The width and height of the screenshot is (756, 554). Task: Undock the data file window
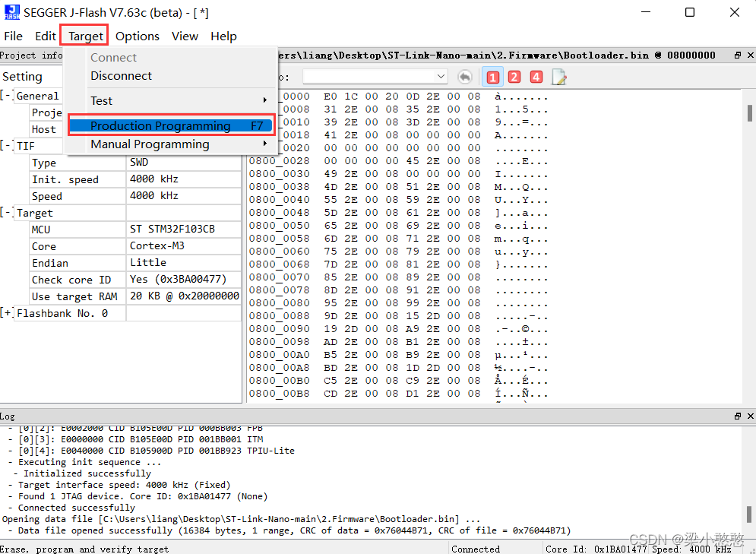pyautogui.click(x=737, y=55)
